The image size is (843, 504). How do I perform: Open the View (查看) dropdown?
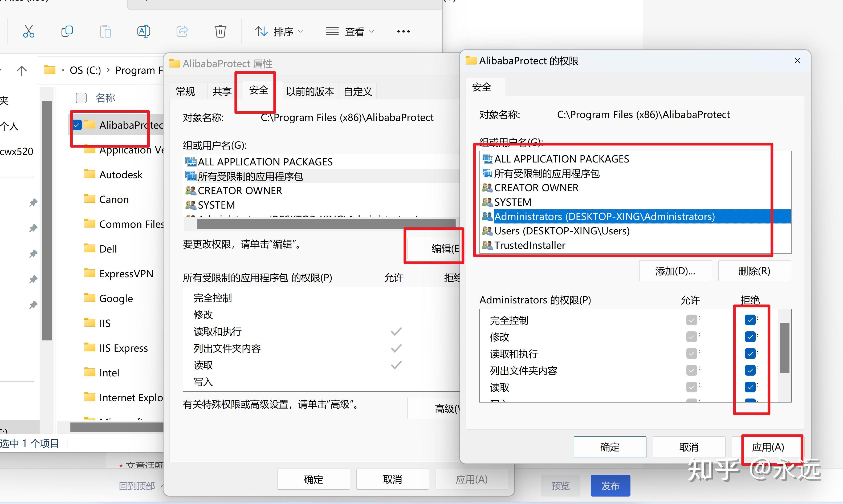tap(350, 32)
